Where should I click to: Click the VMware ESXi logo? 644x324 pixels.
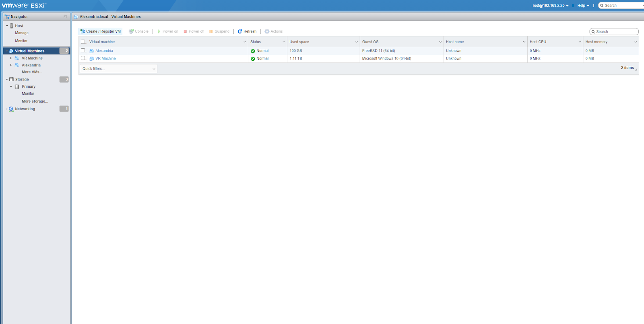24,5
